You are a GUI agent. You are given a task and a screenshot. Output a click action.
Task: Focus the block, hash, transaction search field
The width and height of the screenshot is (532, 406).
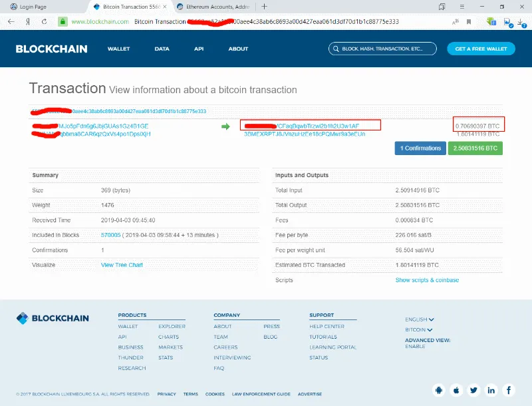382,49
